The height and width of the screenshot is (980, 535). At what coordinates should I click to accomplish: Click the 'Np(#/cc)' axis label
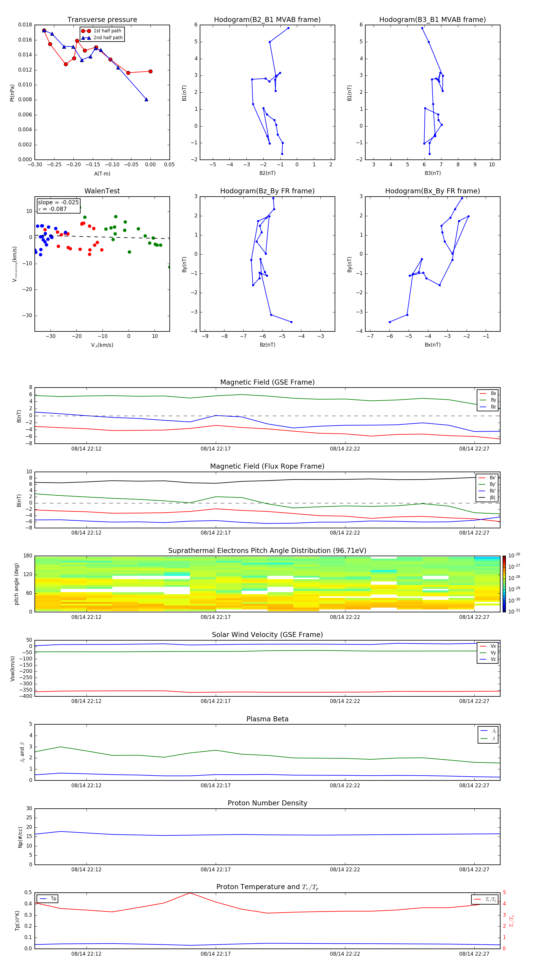click(x=20, y=837)
